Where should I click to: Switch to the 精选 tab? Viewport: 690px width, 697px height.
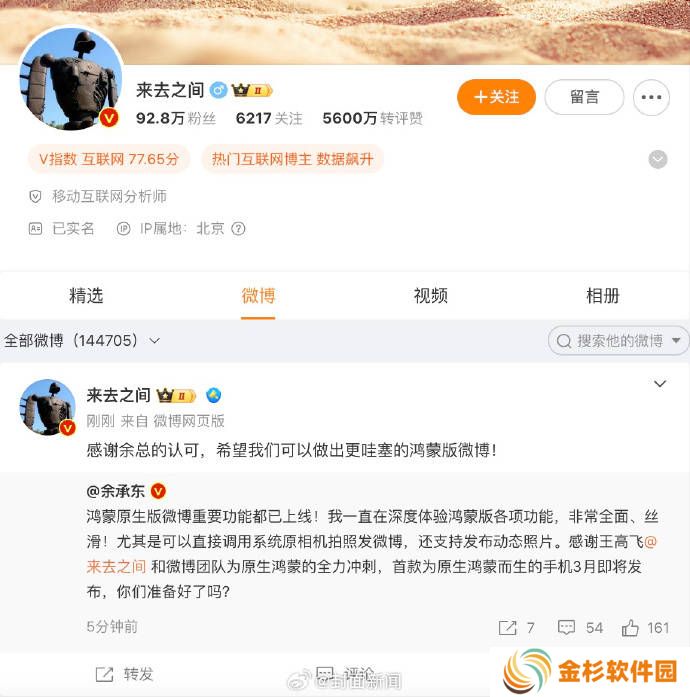click(86, 296)
